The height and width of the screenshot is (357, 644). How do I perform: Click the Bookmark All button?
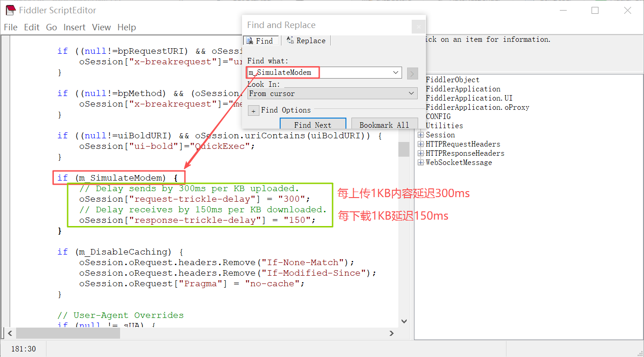point(384,124)
